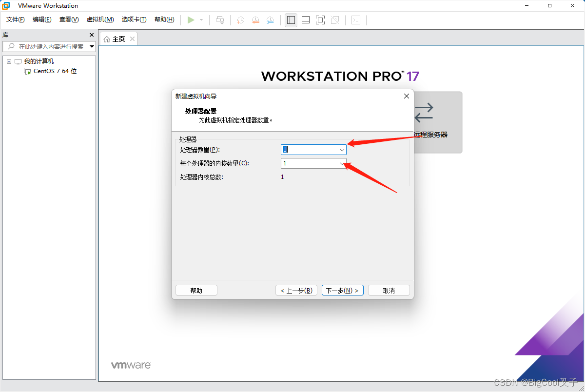This screenshot has height=392, width=585.
Task: Click the unity mode toolbar icon
Action: coord(335,20)
